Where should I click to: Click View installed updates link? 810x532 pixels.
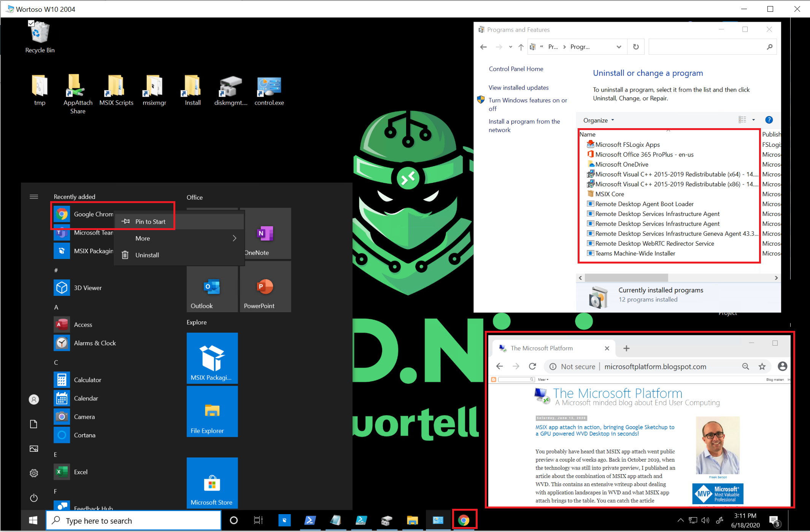pos(519,87)
